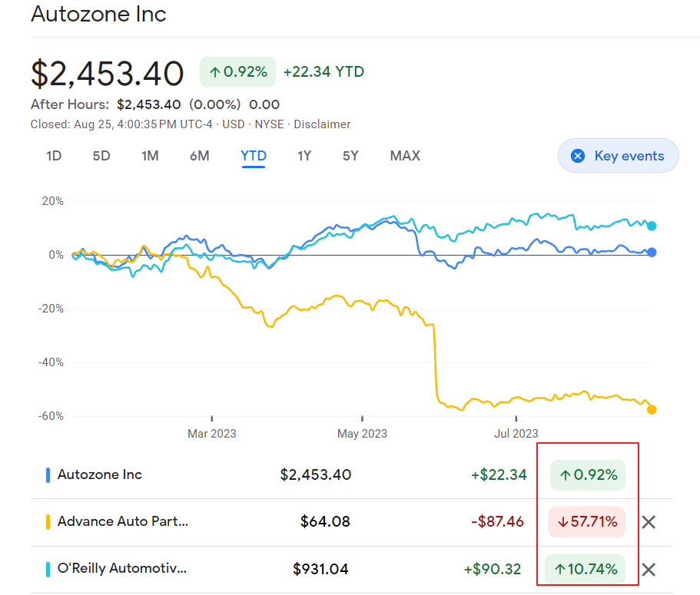Image resolution: width=700 pixels, height=595 pixels.
Task: Select the 5D time range tab
Action: (x=101, y=156)
